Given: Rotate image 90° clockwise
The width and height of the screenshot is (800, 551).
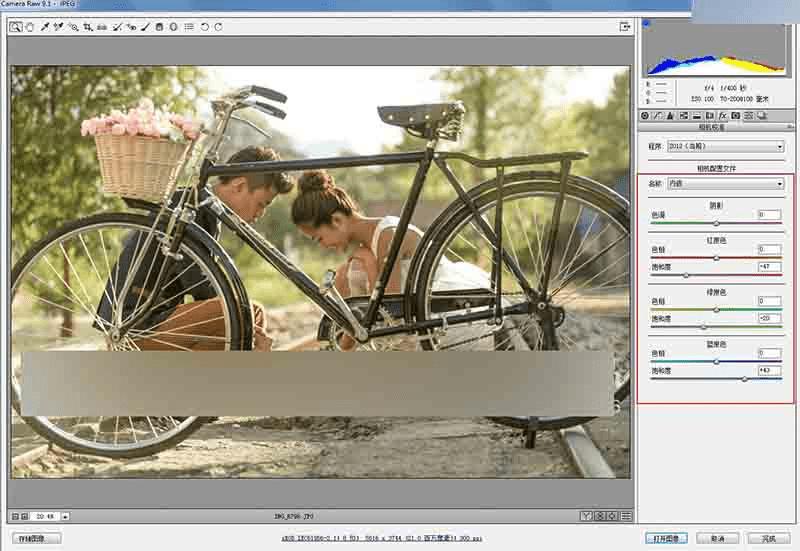Looking at the screenshot, I should coord(219,27).
